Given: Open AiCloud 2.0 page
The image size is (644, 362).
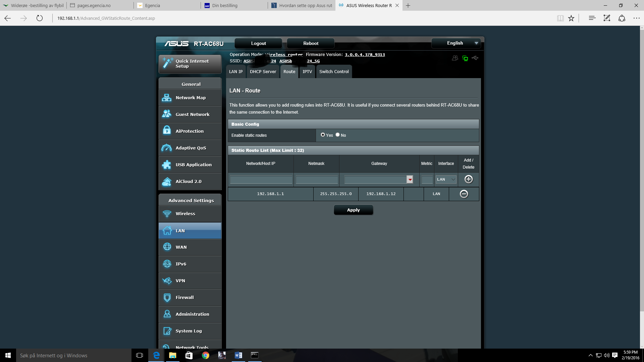Looking at the screenshot, I should pyautogui.click(x=190, y=181).
